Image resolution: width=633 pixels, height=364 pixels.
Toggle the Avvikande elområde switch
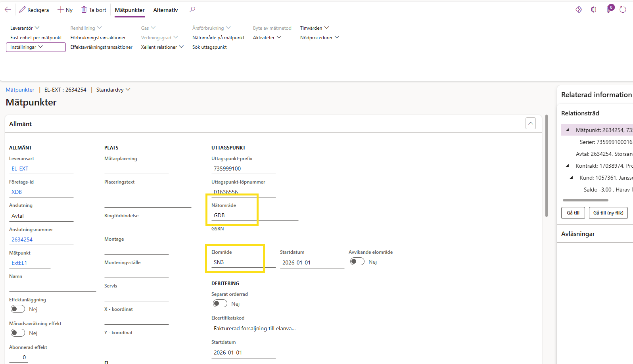[357, 262]
